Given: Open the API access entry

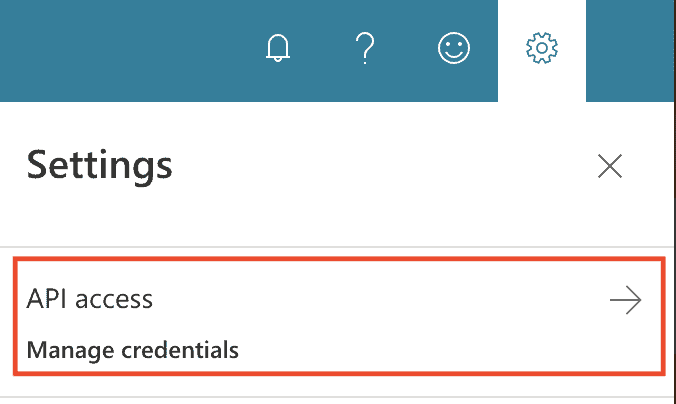Looking at the screenshot, I should tap(90, 299).
